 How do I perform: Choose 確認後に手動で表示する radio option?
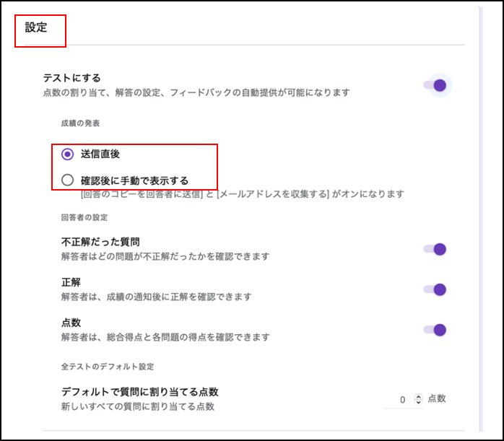[x=67, y=180]
